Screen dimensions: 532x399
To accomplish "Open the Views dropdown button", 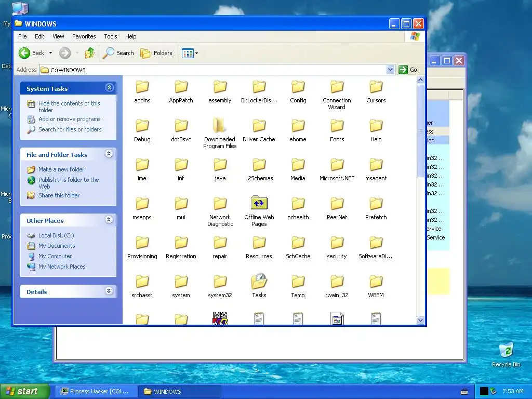I will click(x=190, y=53).
